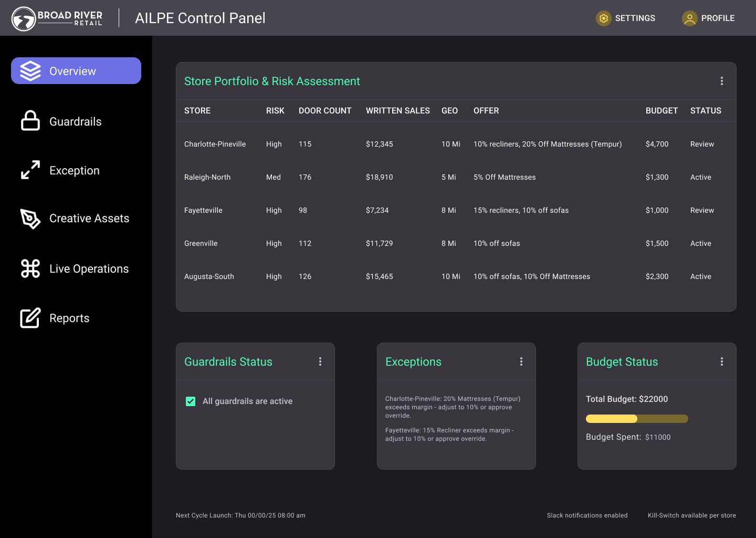The image size is (756, 538).
Task: Click the Guardrails lock icon
Action: tap(30, 121)
